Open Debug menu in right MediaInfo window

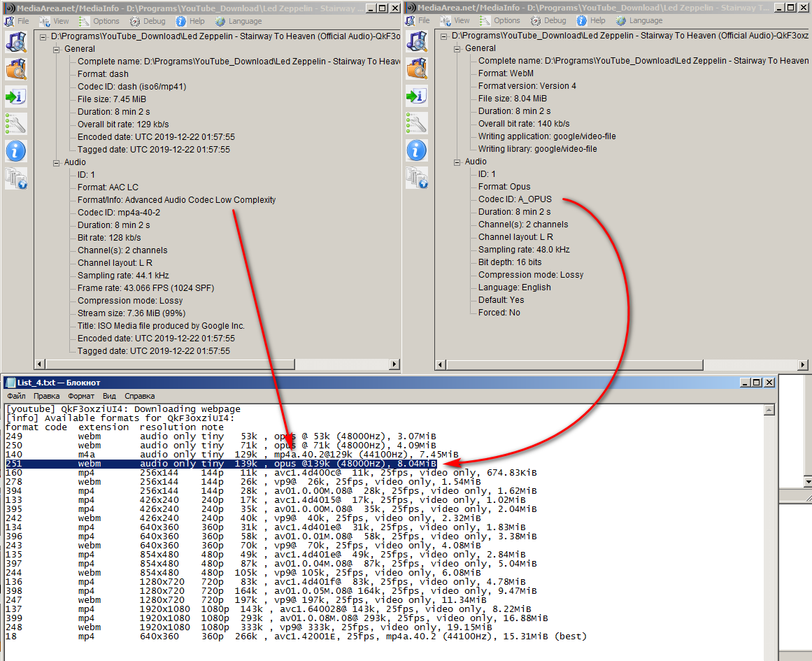pyautogui.click(x=549, y=21)
